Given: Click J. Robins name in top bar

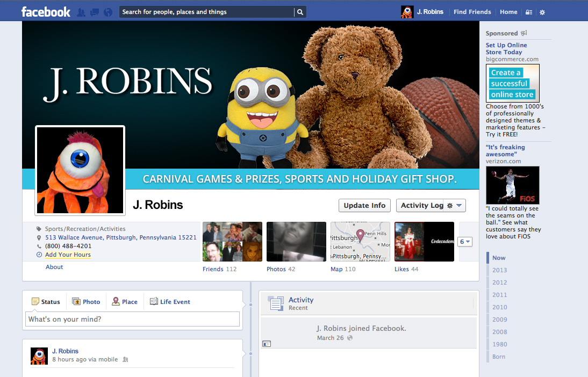Looking at the screenshot, I should pyautogui.click(x=430, y=12).
